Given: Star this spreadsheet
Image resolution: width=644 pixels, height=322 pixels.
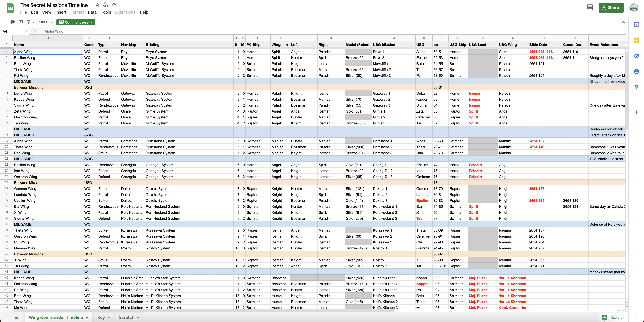Looking at the screenshot, I should pyautogui.click(x=97, y=5).
